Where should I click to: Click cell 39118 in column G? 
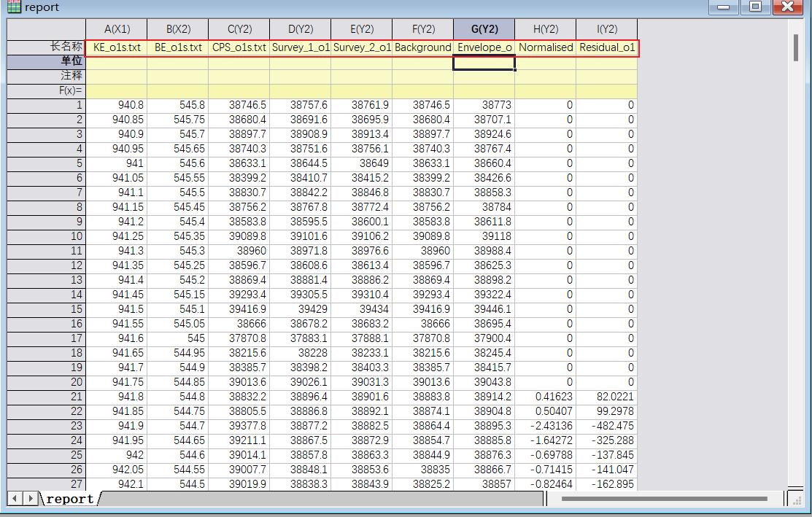[x=484, y=236]
